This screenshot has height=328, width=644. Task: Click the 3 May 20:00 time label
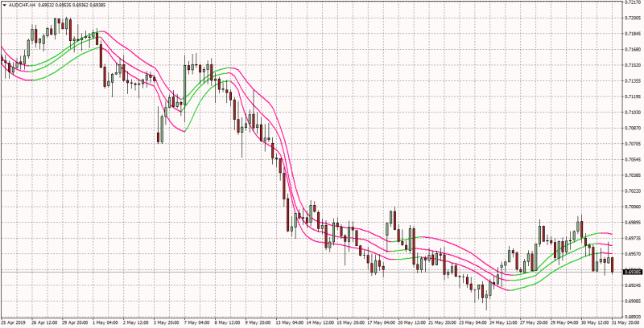pos(168,324)
